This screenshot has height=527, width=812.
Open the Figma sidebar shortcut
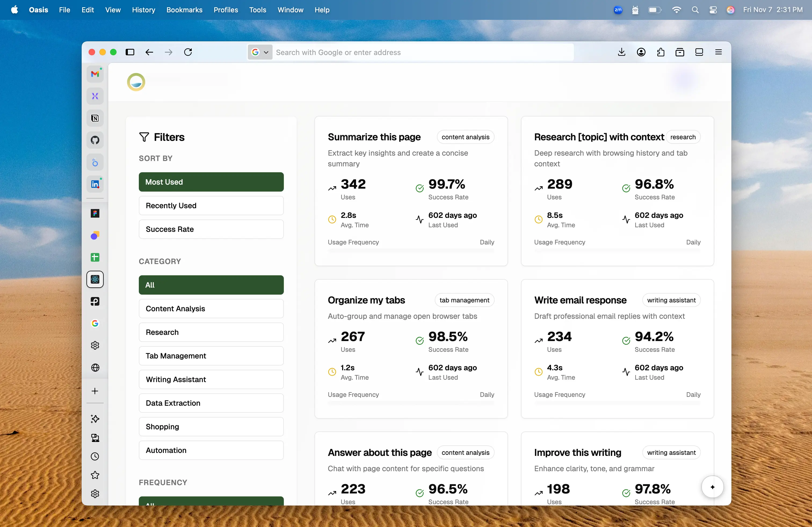click(95, 213)
